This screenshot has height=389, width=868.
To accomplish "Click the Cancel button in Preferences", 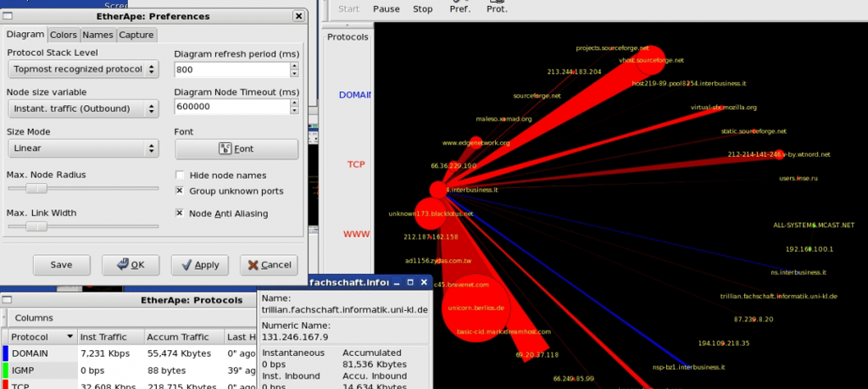I will point(269,264).
